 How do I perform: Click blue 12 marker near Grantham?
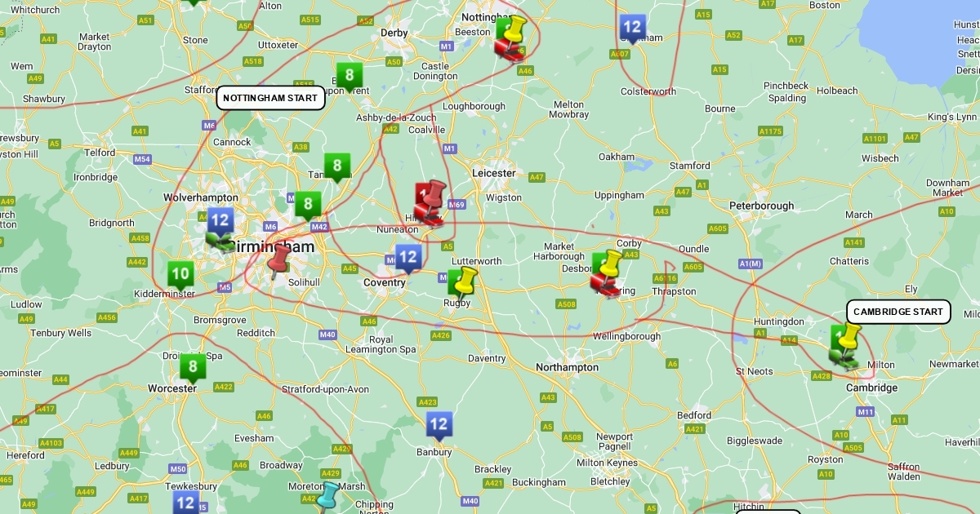point(632,28)
